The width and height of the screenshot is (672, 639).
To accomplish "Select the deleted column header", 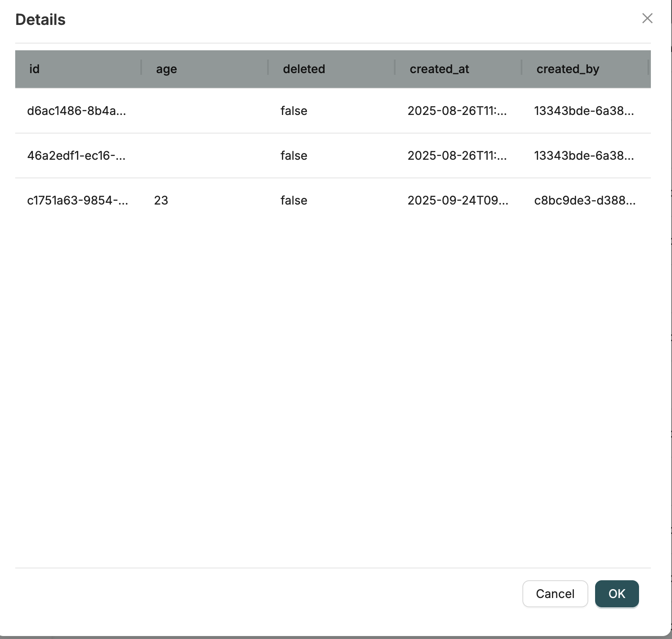I will pos(332,69).
